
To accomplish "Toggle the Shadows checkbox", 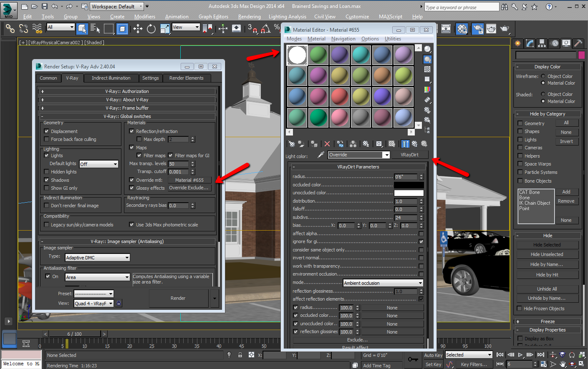I will point(46,180).
